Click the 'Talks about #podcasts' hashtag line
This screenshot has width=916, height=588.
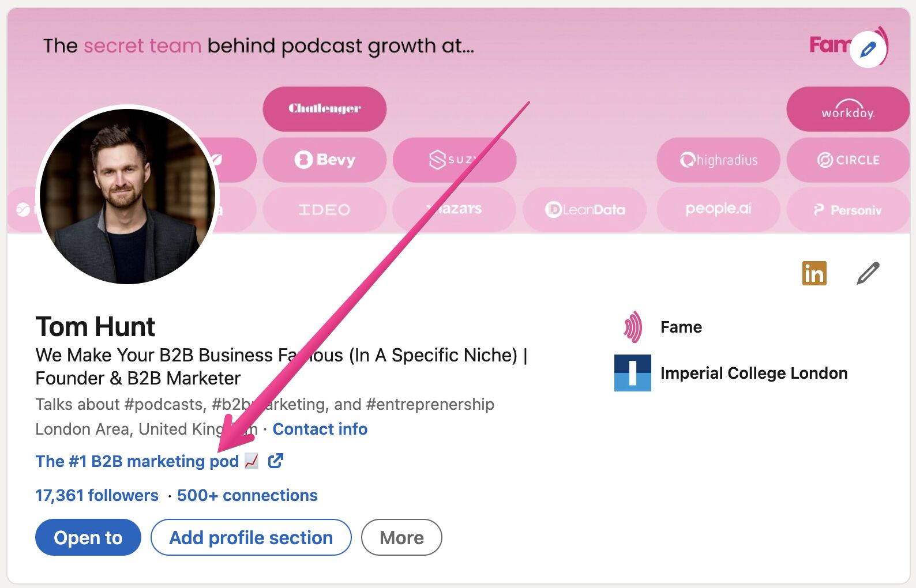[x=265, y=404]
